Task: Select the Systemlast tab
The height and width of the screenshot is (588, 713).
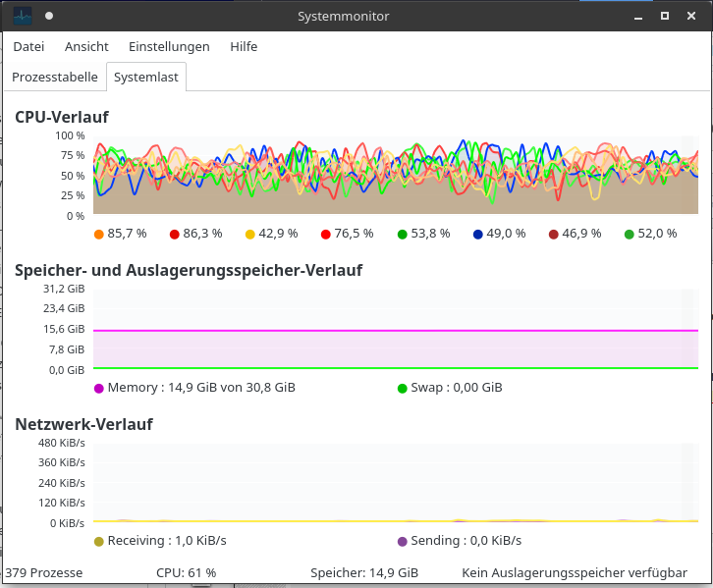Action: [x=145, y=77]
